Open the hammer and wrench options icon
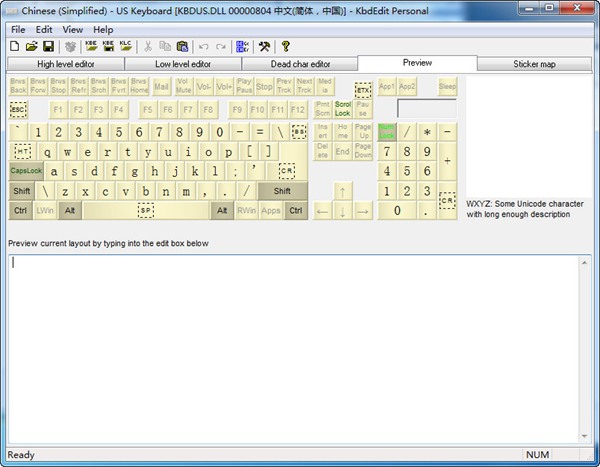The width and height of the screenshot is (600, 467). 264,46
